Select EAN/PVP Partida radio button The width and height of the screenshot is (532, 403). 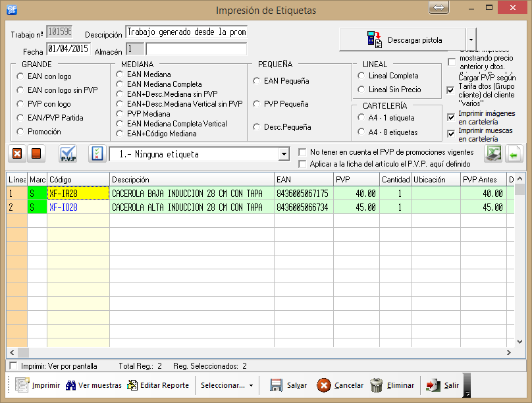pyautogui.click(x=20, y=118)
